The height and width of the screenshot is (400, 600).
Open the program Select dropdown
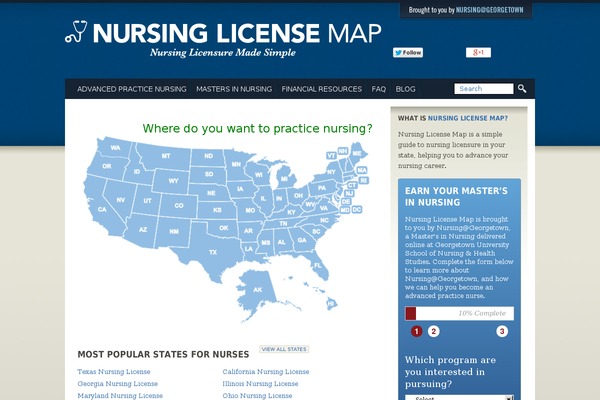(459, 398)
